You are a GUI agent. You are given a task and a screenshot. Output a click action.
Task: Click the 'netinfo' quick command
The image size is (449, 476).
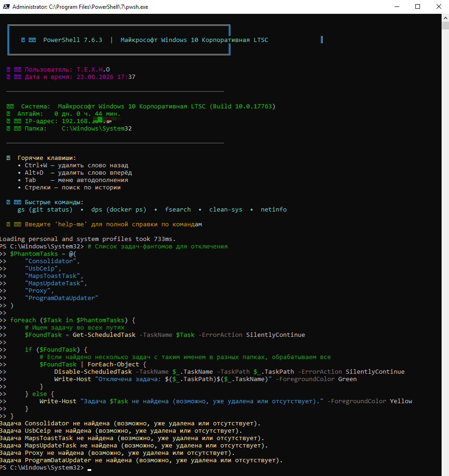point(274,210)
